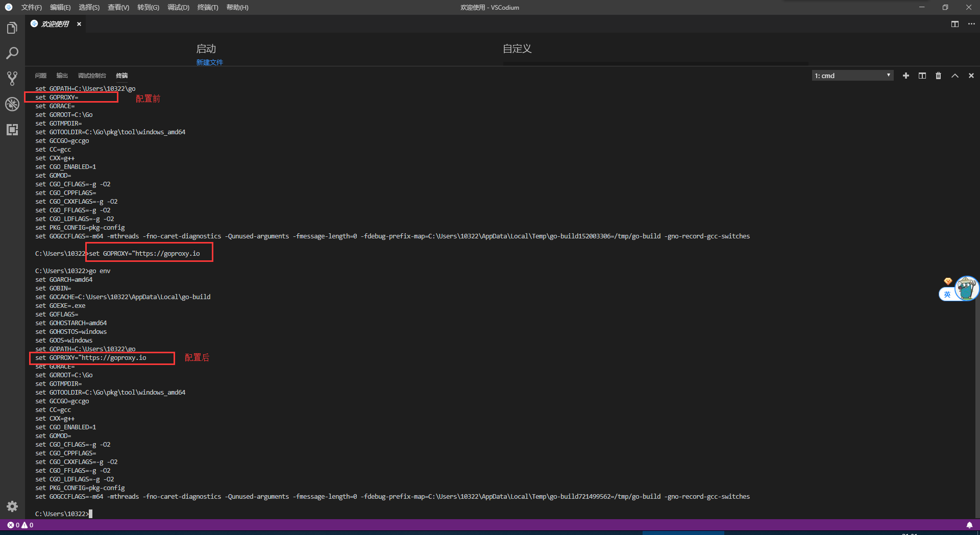Toggle the notifications bell in status bar
This screenshot has width=980, height=535.
click(x=969, y=525)
